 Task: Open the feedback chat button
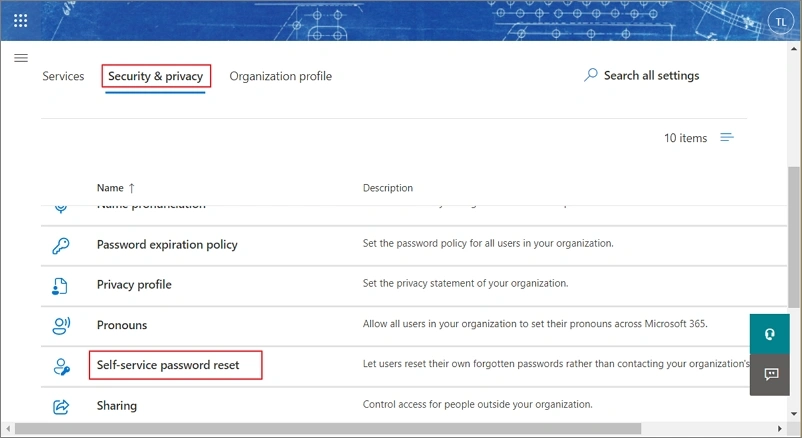(770, 375)
